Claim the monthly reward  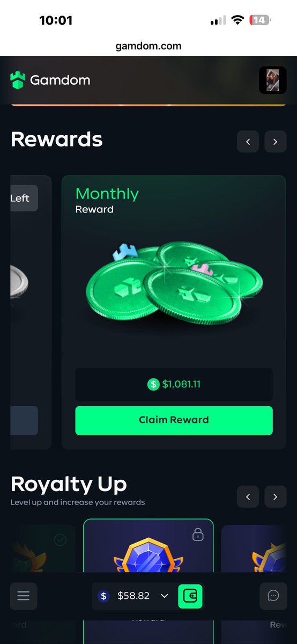tap(174, 420)
